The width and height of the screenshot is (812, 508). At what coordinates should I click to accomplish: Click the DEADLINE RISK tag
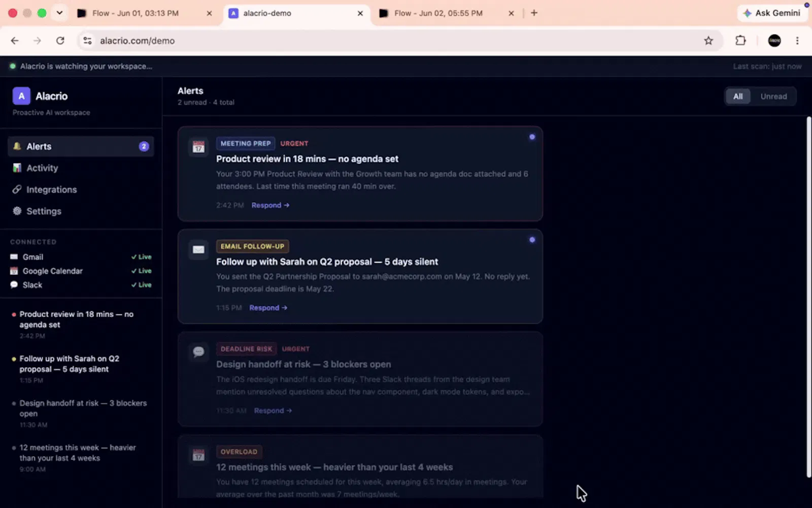click(246, 349)
